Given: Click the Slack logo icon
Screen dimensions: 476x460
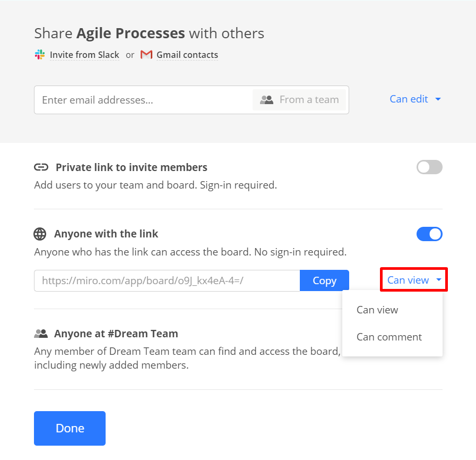Looking at the screenshot, I should 40,55.
